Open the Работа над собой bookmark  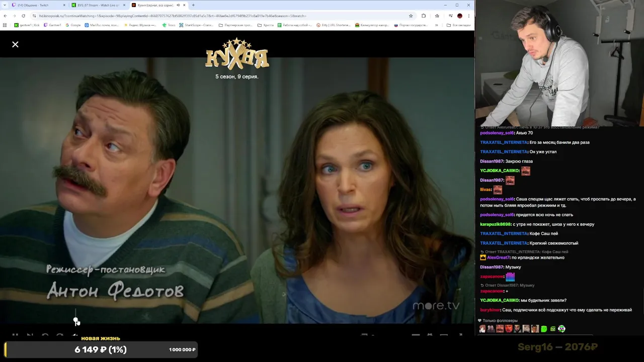pos(295,25)
